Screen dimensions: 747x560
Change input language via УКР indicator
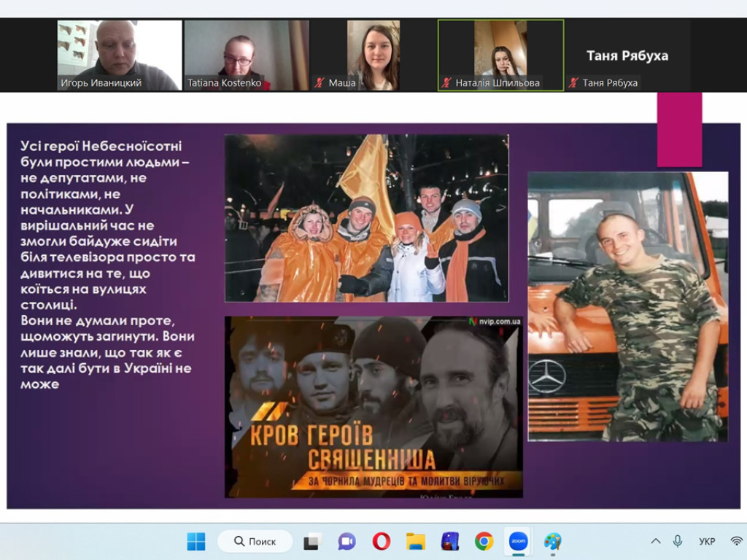click(x=707, y=542)
